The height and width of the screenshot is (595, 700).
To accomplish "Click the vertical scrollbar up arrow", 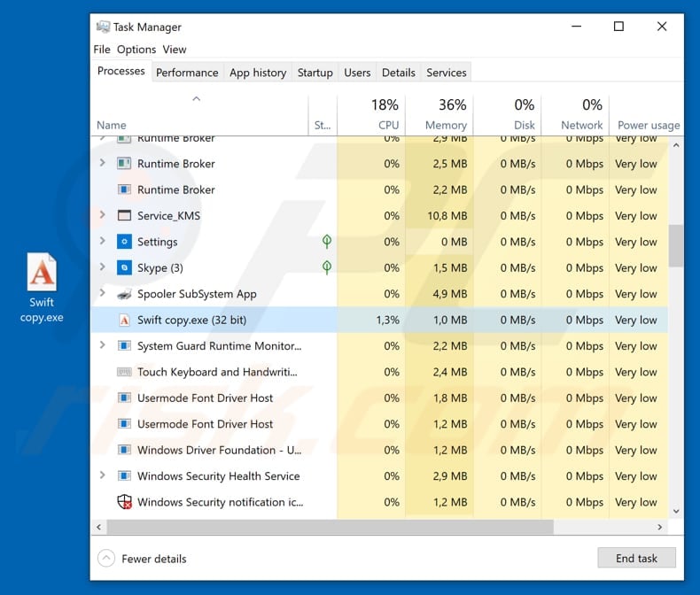I will [676, 145].
